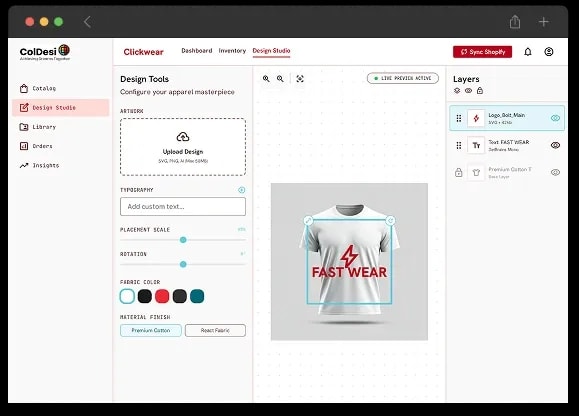This screenshot has height=416, width=579.
Task: Select the Logo_Bolt_Main layer row
Action: (x=507, y=118)
